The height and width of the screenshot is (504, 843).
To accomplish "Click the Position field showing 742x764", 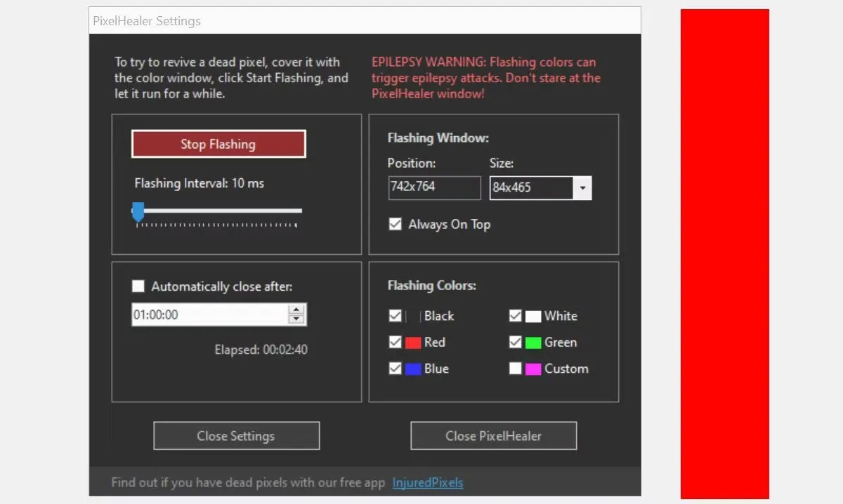I will tap(433, 187).
